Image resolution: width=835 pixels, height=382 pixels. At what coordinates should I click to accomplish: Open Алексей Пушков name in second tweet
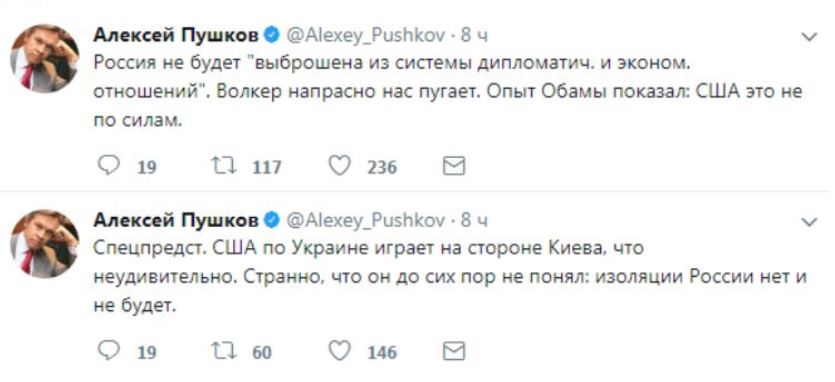coord(176,220)
